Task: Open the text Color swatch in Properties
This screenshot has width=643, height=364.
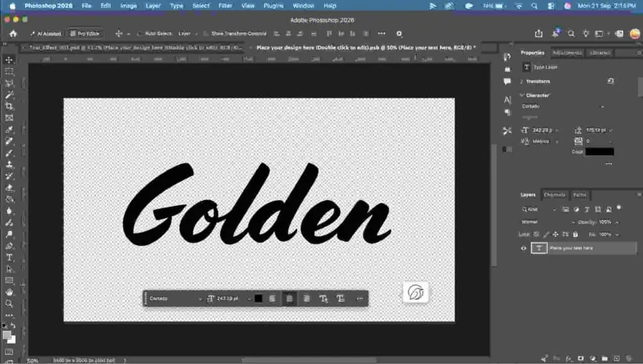Action: [600, 152]
